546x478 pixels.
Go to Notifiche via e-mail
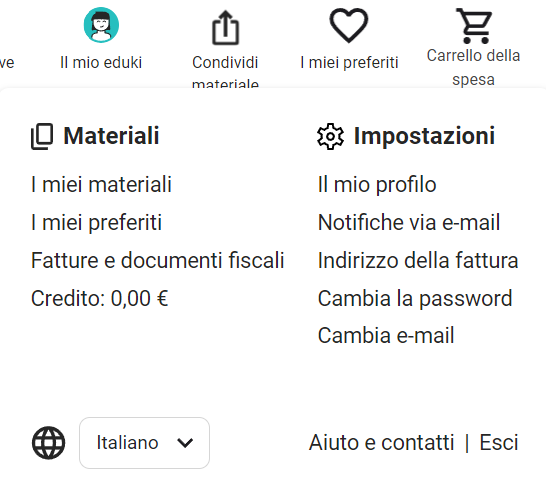[x=409, y=222]
